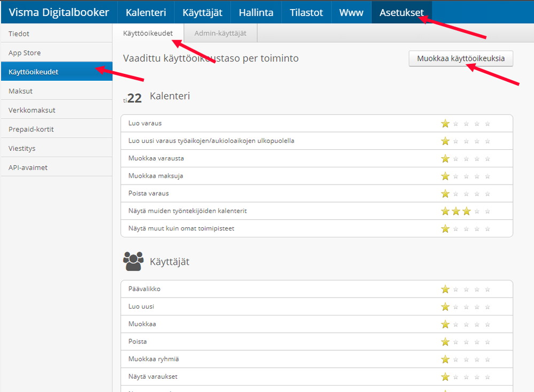Click second star in Poista varaus row
The image size is (534, 392).
(455, 194)
